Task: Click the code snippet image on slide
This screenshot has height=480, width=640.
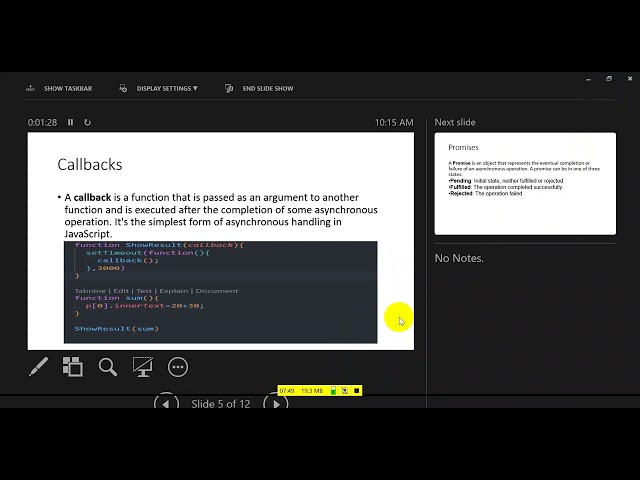Action: (220, 292)
